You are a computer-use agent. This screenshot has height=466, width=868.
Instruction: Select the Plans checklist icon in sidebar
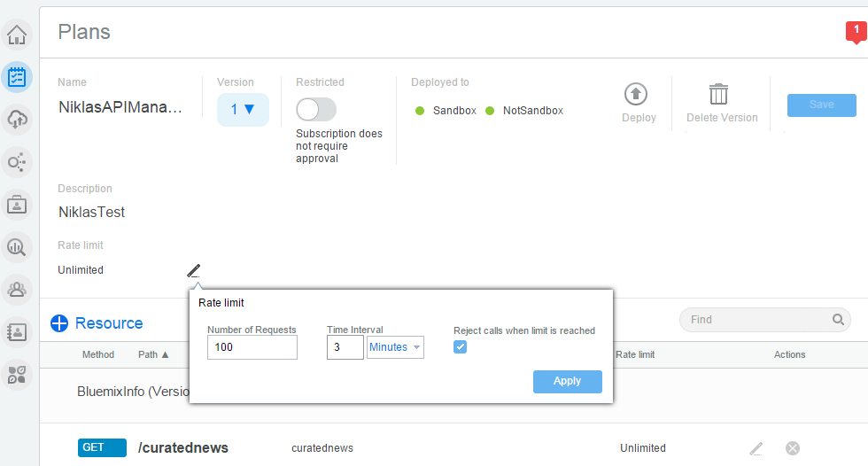pos(17,77)
